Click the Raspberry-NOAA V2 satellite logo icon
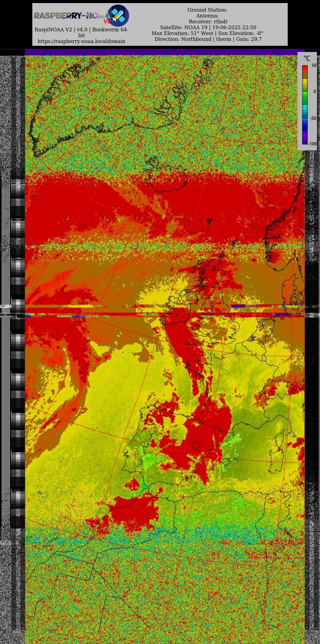The height and width of the screenshot is (644, 320). coord(118,15)
